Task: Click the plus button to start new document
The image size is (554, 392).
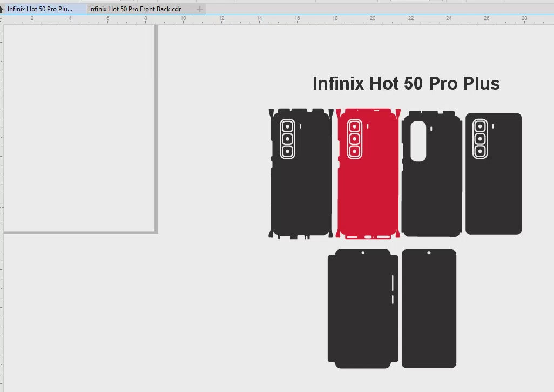Action: tap(200, 9)
